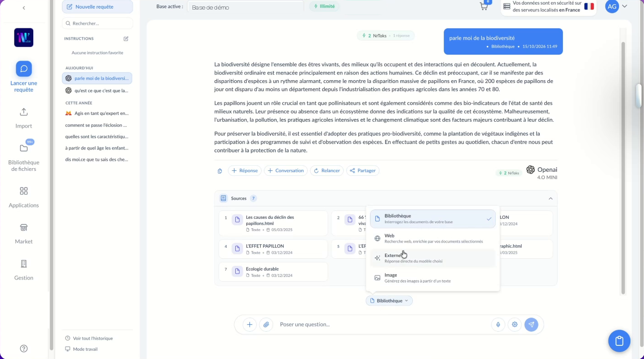This screenshot has height=359, width=644.
Task: Click the send arrow button
Action: point(531,324)
